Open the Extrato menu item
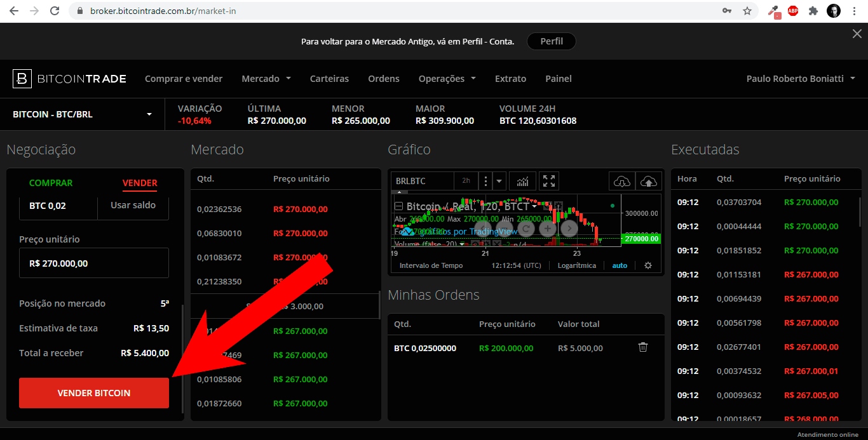This screenshot has width=868, height=440. click(510, 78)
